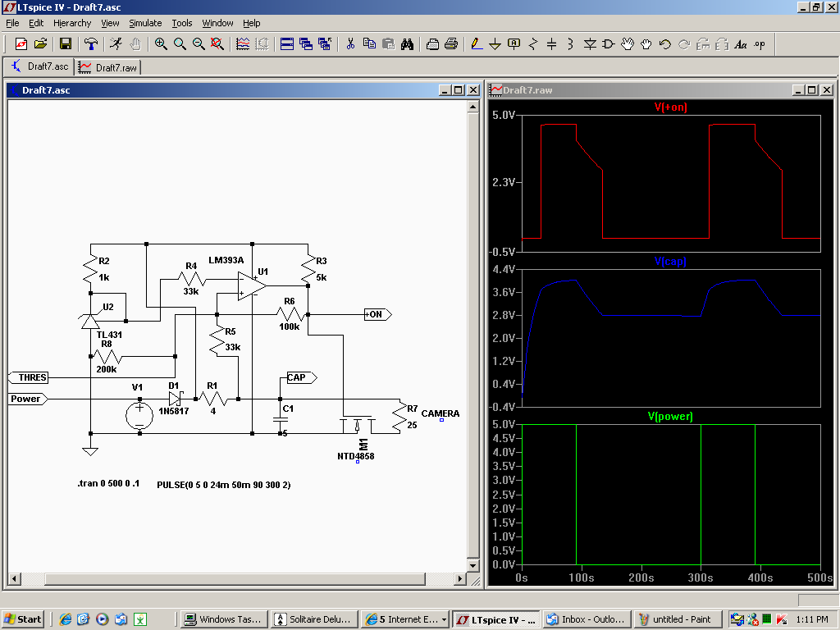Tile windows horizontally via toolbar icon
The width and height of the screenshot is (840, 630).
pyautogui.click(x=287, y=44)
